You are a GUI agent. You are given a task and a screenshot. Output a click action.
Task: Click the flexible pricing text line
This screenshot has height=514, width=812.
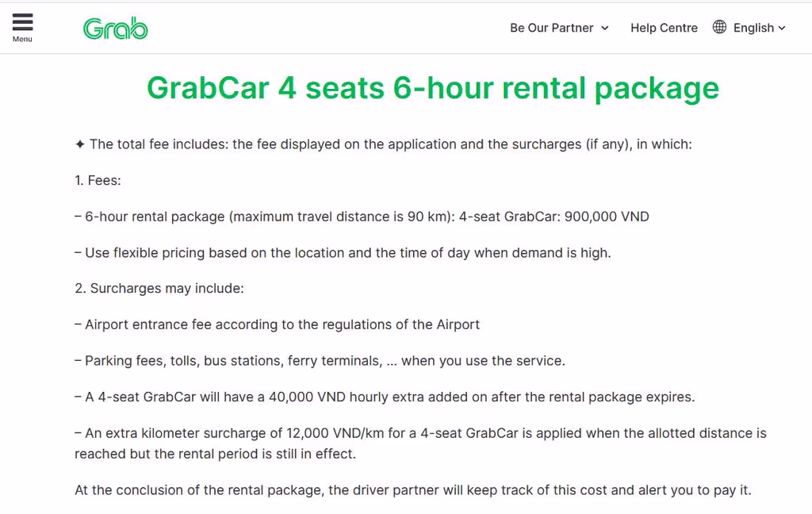(x=343, y=253)
